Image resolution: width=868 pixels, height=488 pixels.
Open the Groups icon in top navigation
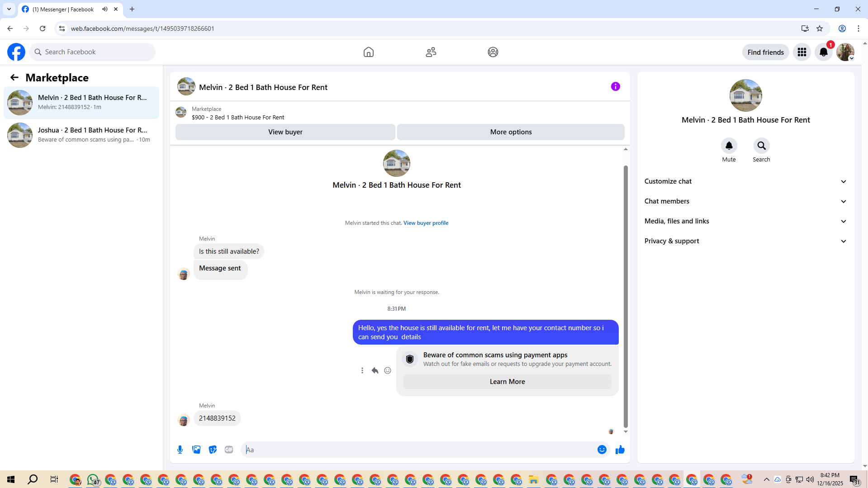click(x=493, y=52)
